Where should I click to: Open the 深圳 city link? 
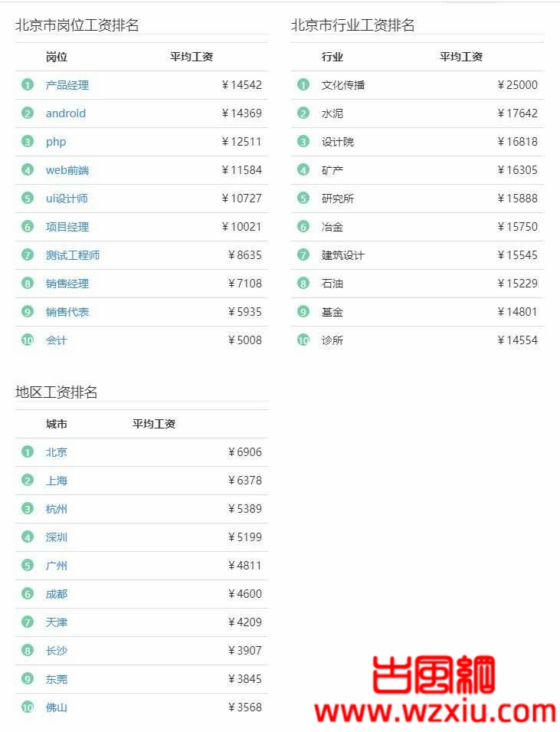click(57, 537)
